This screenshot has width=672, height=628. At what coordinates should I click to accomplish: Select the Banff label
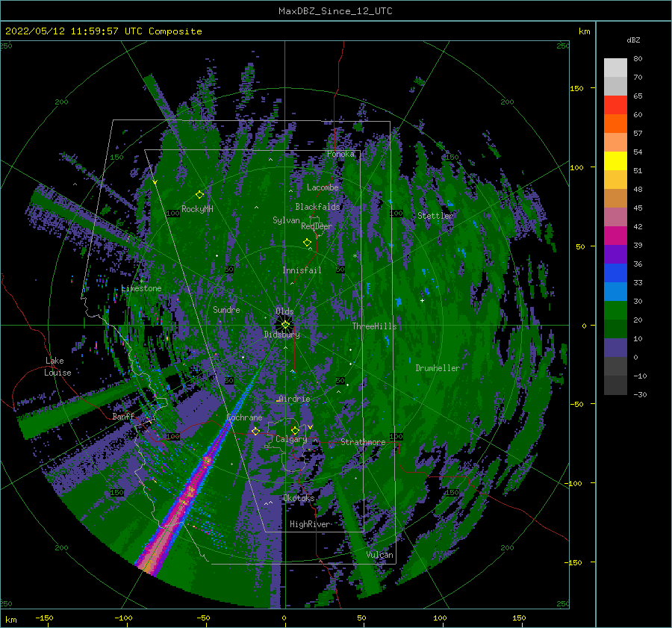click(x=123, y=416)
